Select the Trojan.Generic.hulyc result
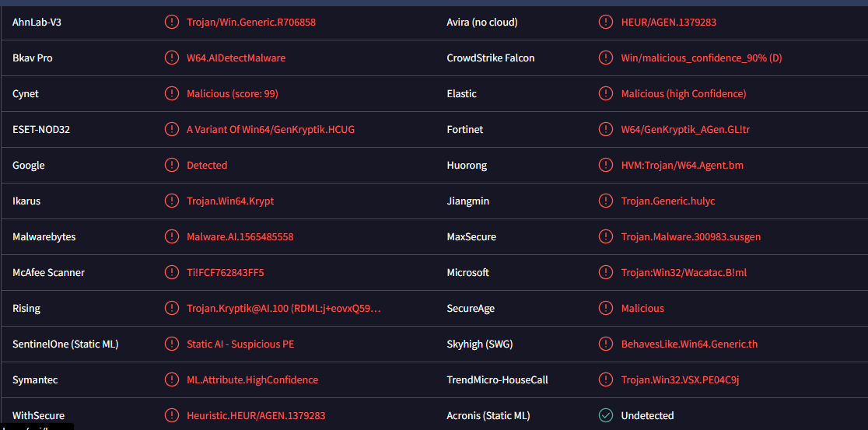The image size is (868, 430). point(668,201)
